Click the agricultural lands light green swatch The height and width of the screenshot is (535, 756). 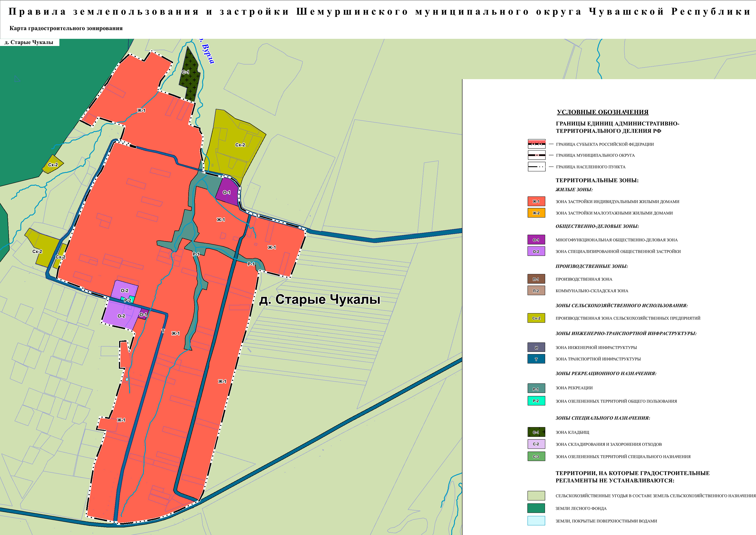[536, 495]
